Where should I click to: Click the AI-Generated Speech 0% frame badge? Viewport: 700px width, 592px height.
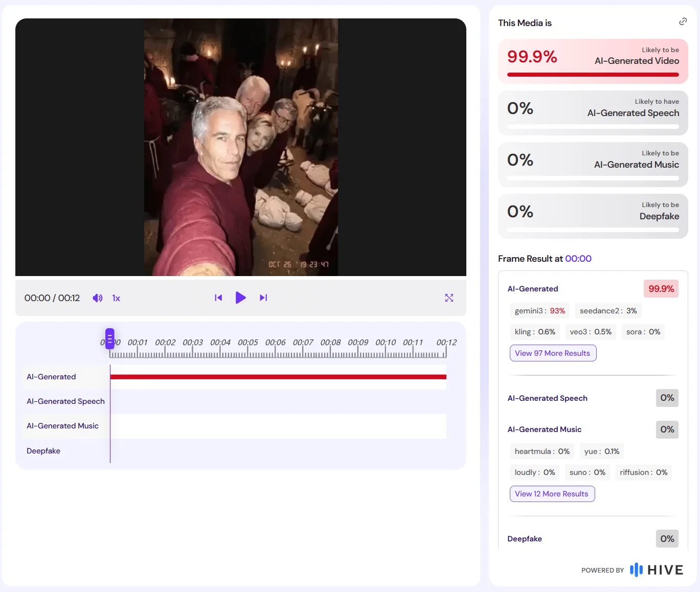click(667, 398)
